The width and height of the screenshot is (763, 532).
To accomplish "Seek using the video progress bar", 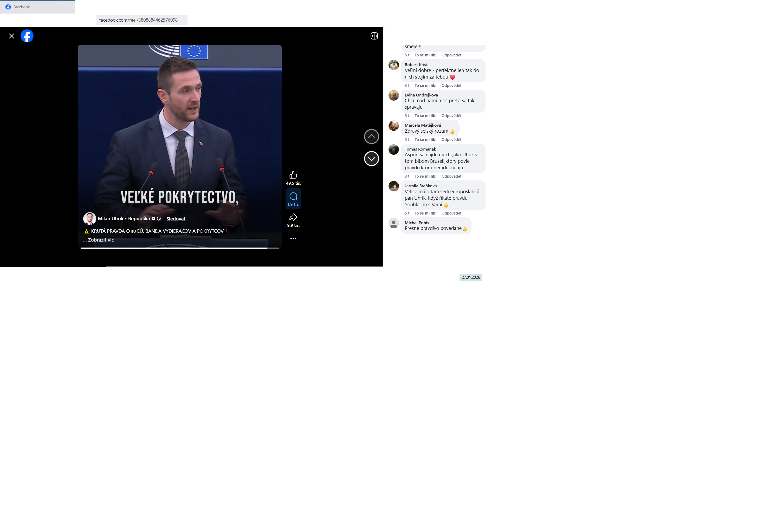I will tap(179, 248).
